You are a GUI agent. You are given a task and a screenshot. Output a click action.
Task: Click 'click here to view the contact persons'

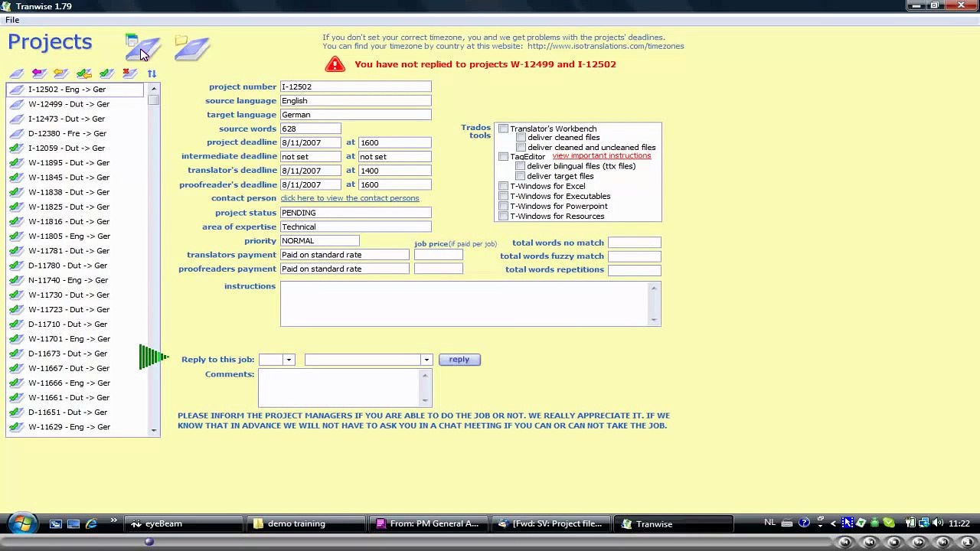[x=350, y=198]
